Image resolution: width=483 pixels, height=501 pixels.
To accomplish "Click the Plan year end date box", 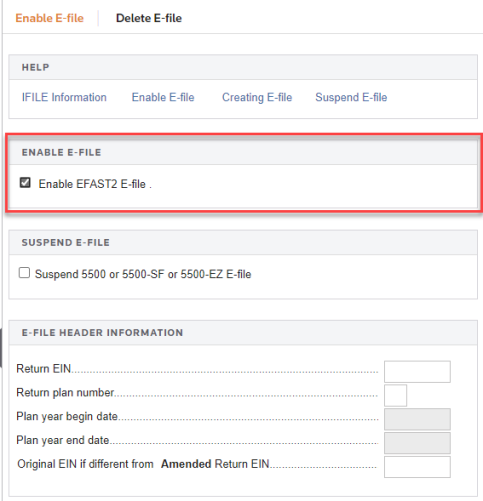I will (417, 443).
